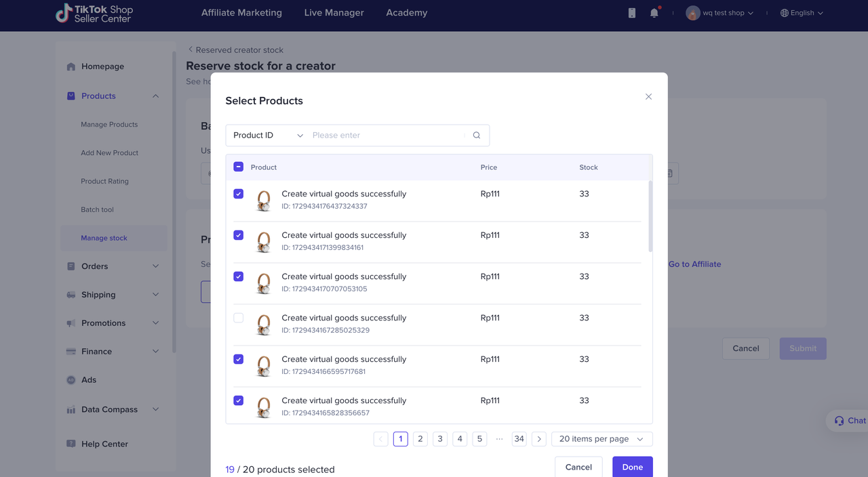The image size is (868, 477).
Task: Click the search magnifier icon in product search
Action: [x=477, y=136]
